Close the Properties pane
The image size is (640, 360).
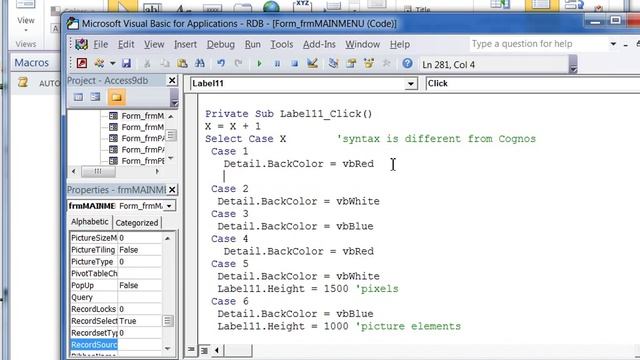[x=172, y=190]
